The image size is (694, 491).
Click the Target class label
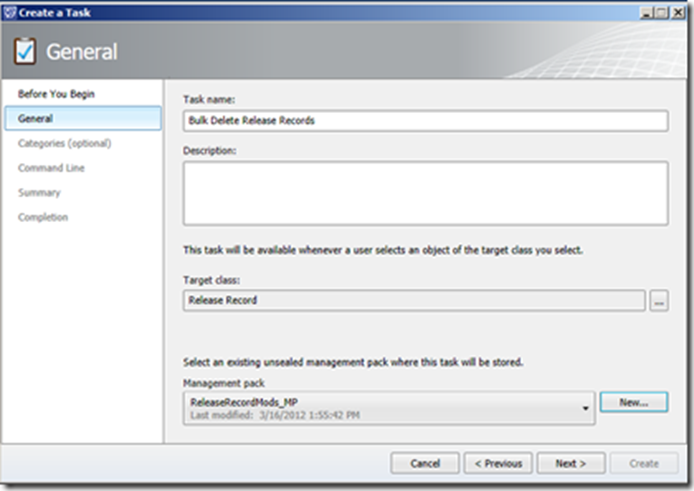coord(212,280)
